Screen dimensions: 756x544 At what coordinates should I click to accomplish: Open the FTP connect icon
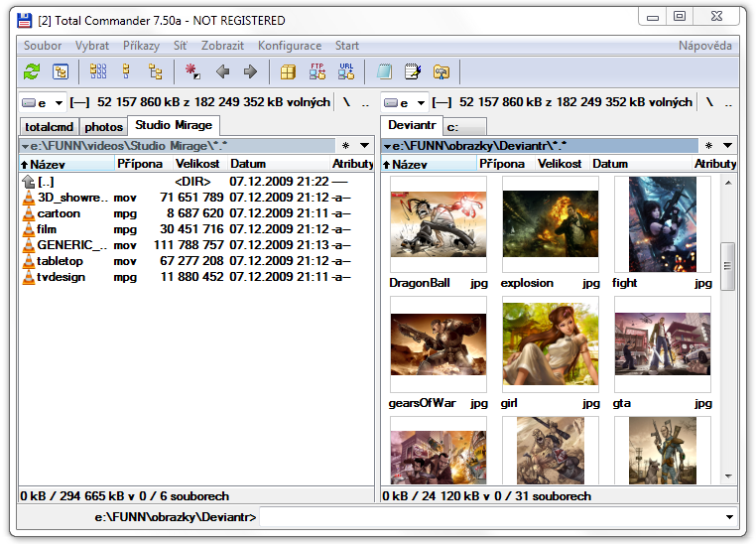pyautogui.click(x=317, y=71)
